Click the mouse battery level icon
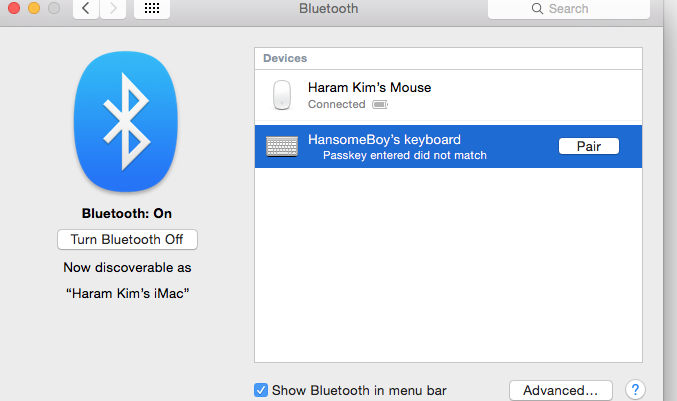Image resolution: width=677 pixels, height=401 pixels. click(x=380, y=104)
